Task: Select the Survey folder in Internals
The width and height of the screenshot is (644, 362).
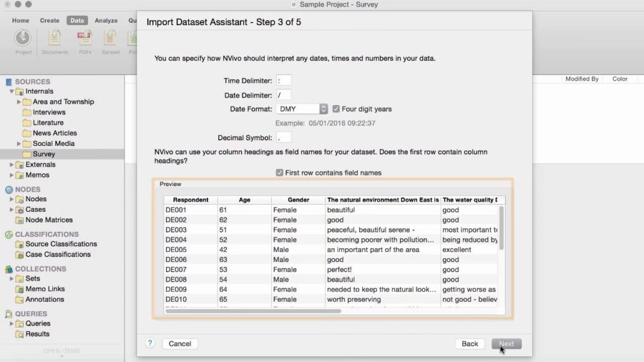Action: [x=43, y=154]
